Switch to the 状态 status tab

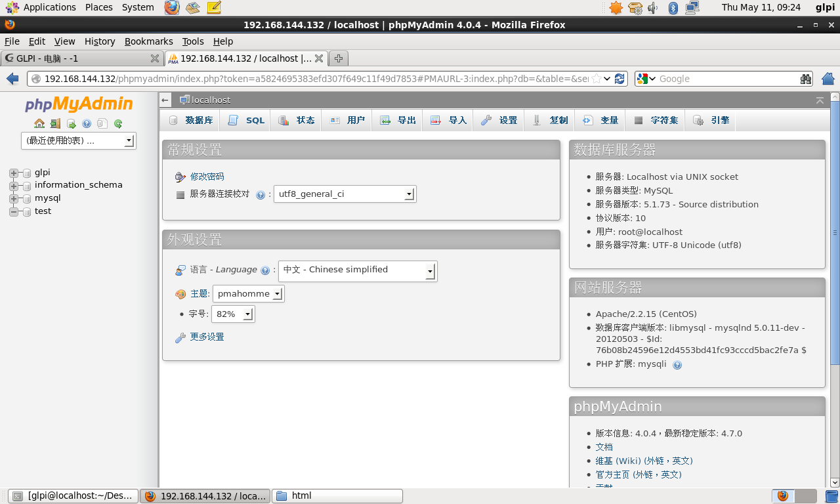(x=296, y=121)
